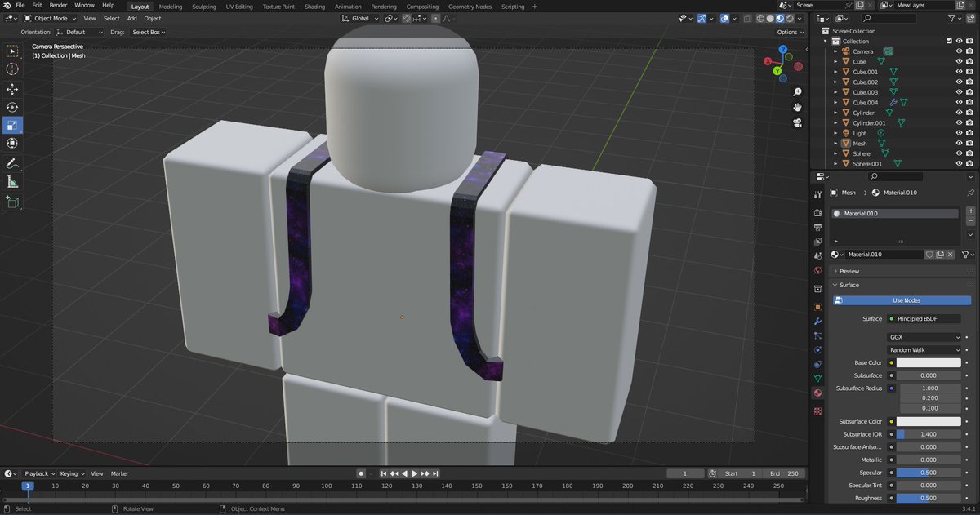This screenshot has width=980, height=515.
Task: Remove the material slot with the minus button
Action: point(971,222)
